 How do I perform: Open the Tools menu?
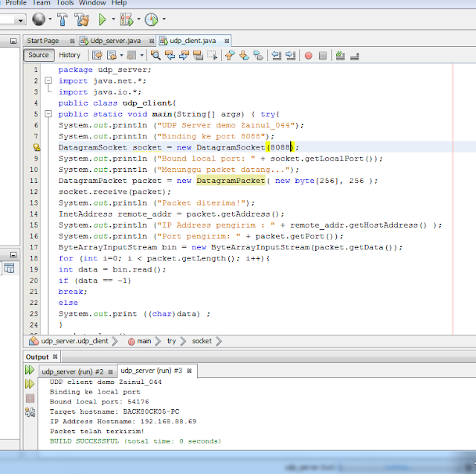click(65, 3)
